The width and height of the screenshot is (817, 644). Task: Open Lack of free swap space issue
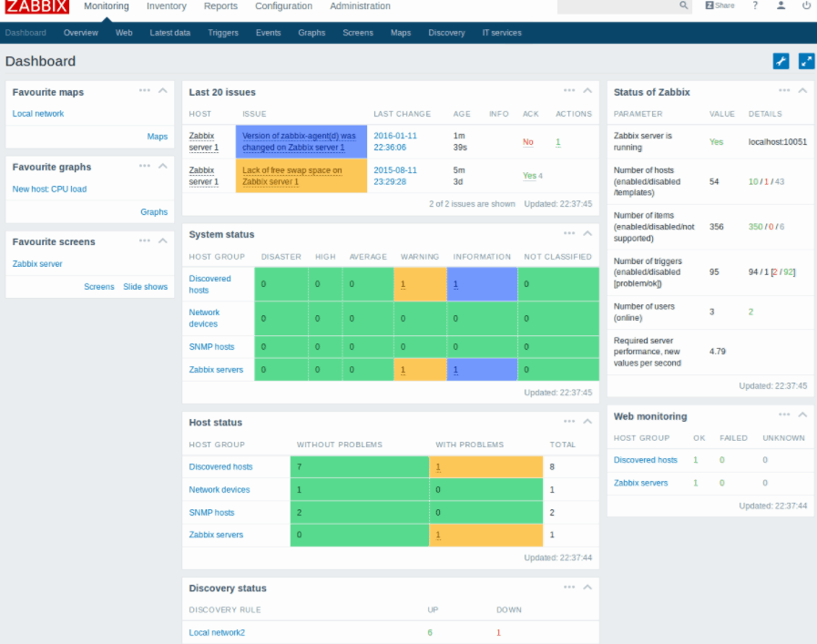pos(292,176)
